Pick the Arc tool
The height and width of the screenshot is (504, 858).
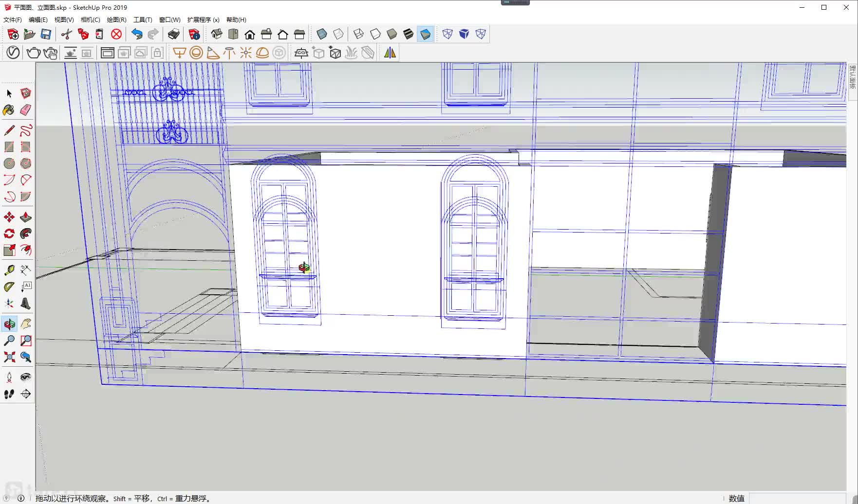click(x=9, y=180)
